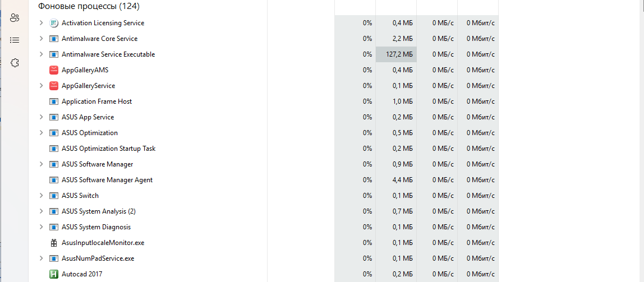The height and width of the screenshot is (282, 644).
Task: Select the ASUS Optimization Startup Task row
Action: (x=108, y=149)
